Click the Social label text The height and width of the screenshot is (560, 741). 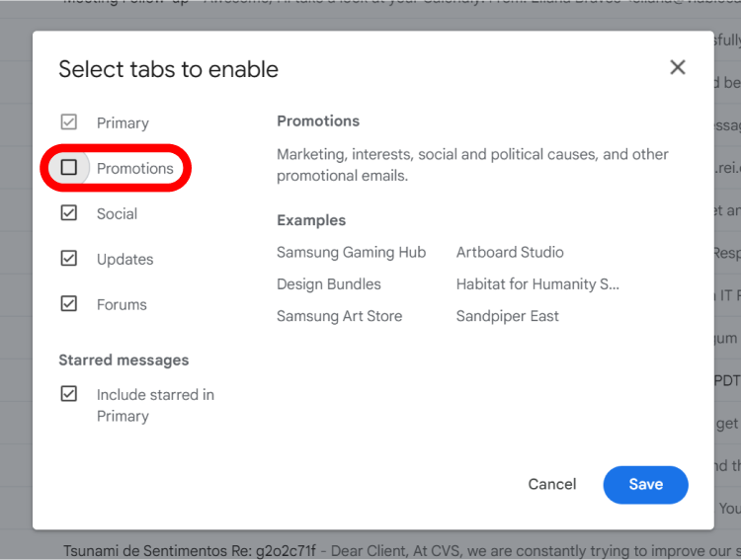[x=117, y=213]
